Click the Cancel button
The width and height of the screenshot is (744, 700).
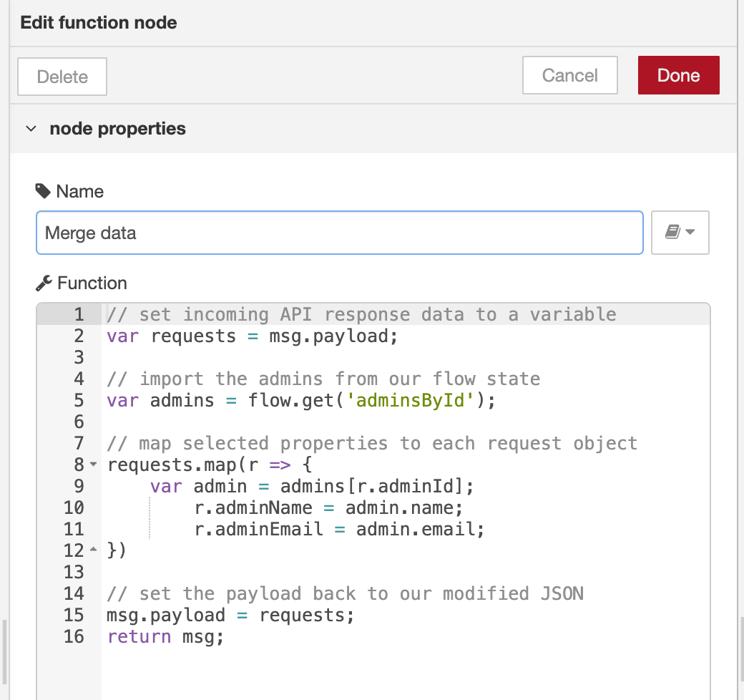click(x=569, y=74)
